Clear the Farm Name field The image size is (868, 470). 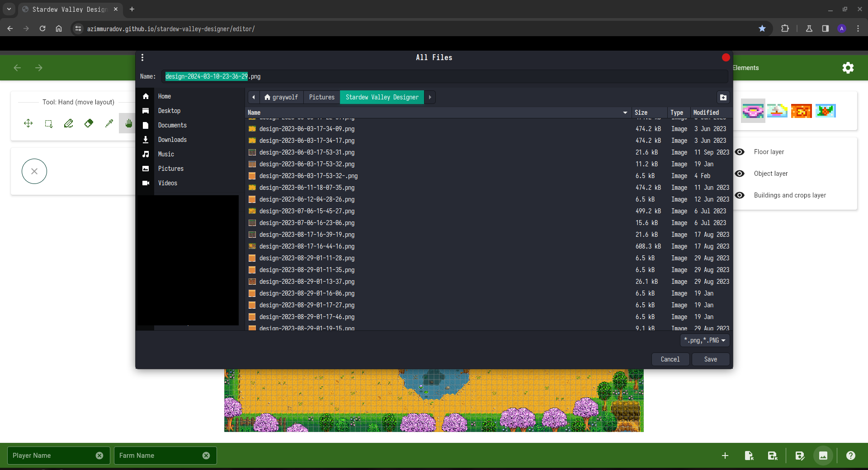tap(206, 456)
